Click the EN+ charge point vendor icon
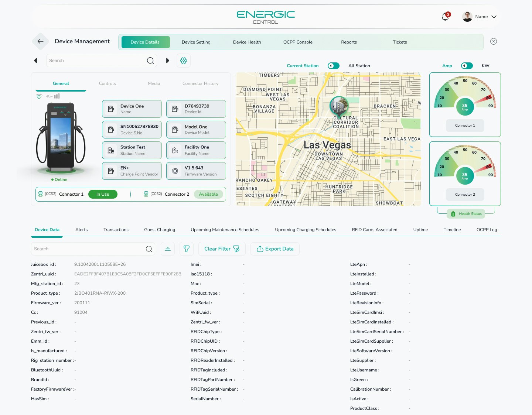Image resolution: width=532 pixels, height=415 pixels. [111, 171]
